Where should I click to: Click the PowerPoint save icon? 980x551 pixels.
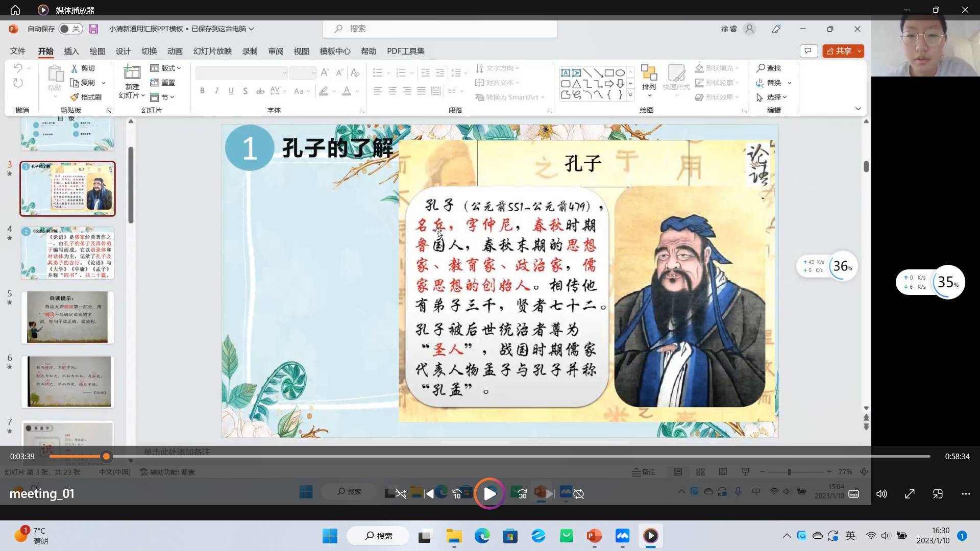pyautogui.click(x=93, y=29)
